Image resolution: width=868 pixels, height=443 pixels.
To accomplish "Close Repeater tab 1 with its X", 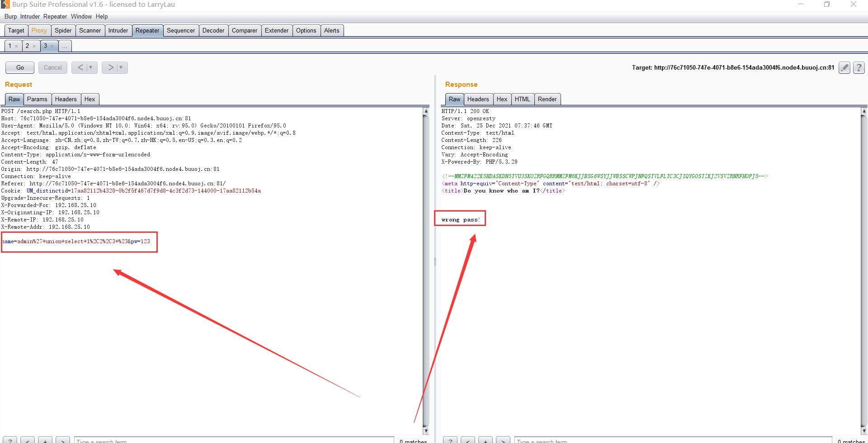I will pyautogui.click(x=17, y=46).
